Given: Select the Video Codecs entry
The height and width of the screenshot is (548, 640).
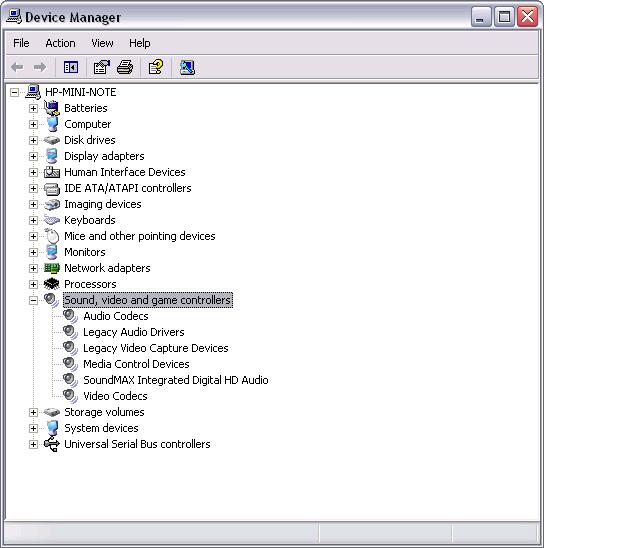Looking at the screenshot, I should [116, 396].
